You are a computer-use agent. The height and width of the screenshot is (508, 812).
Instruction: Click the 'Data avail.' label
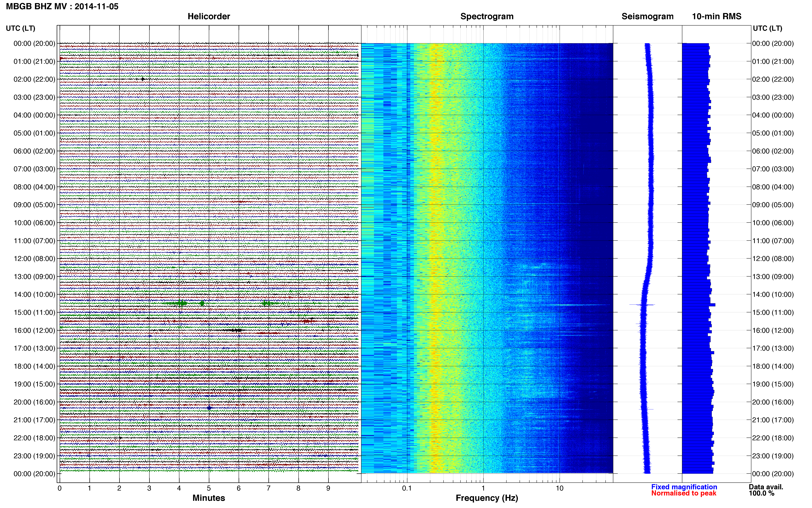pos(766,487)
